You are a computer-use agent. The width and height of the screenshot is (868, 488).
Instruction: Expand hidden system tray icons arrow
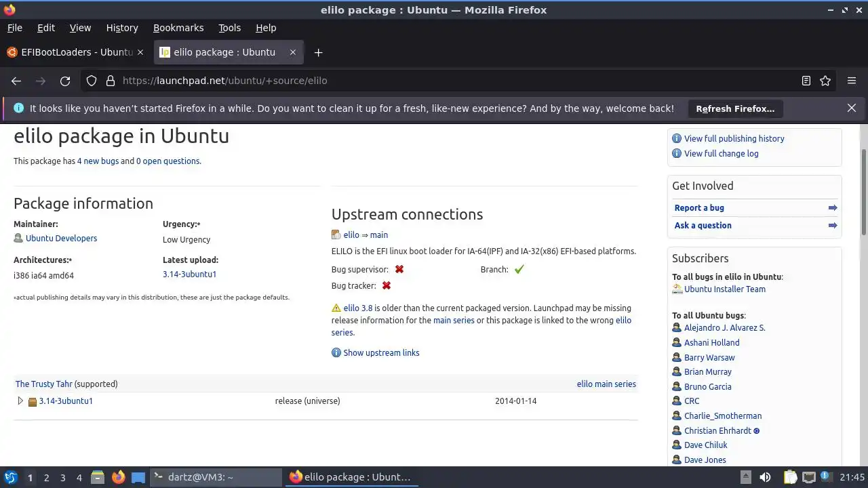tap(745, 477)
